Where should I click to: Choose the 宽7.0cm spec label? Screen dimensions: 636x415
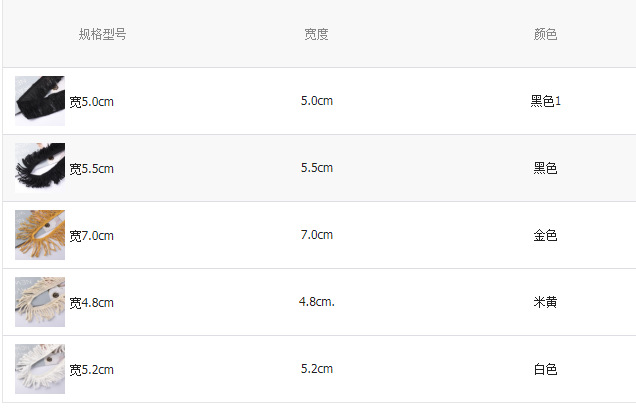(91, 236)
